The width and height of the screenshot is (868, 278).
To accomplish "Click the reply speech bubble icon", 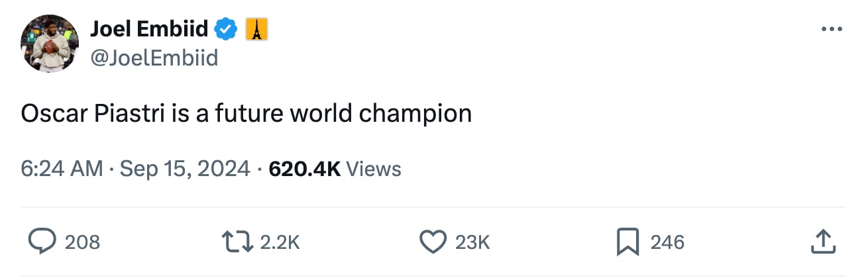I will coord(44,242).
